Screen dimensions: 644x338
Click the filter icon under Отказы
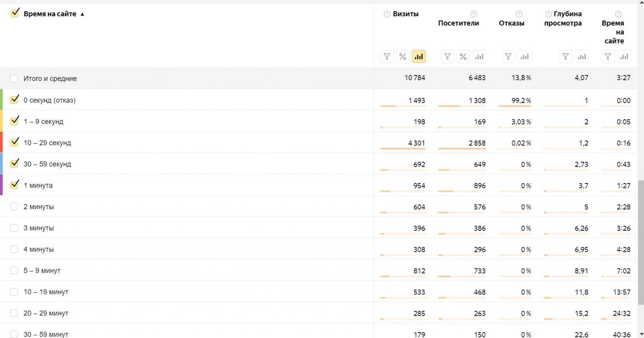point(509,57)
